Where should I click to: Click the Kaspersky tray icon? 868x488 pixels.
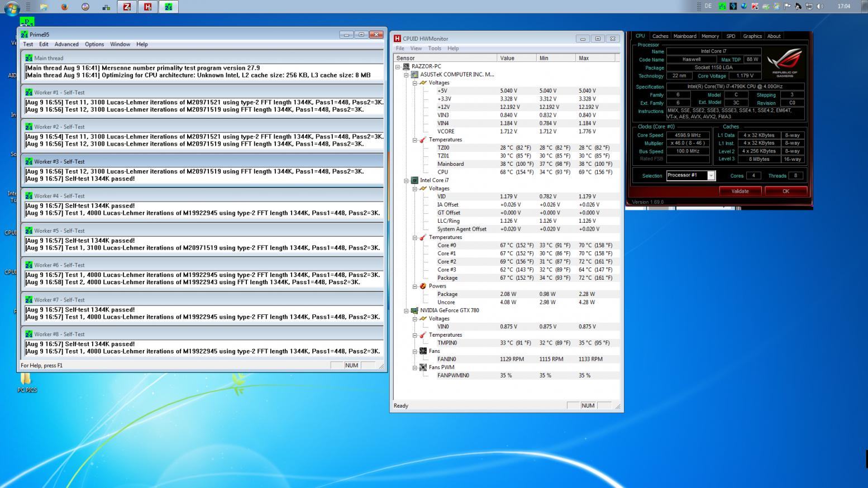coord(755,6)
